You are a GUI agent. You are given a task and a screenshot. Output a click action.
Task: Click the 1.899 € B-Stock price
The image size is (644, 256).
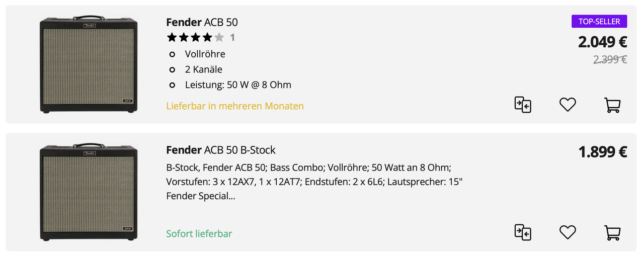pyautogui.click(x=602, y=151)
